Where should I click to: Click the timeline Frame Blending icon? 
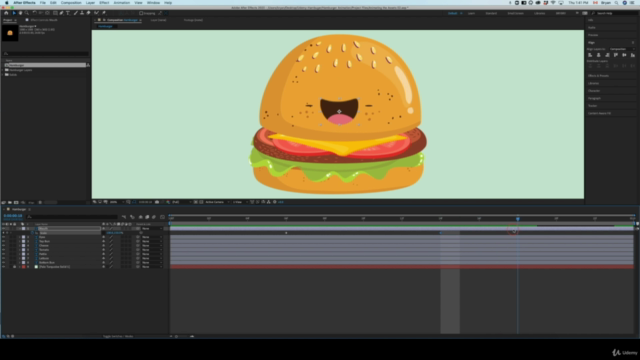click(x=147, y=217)
